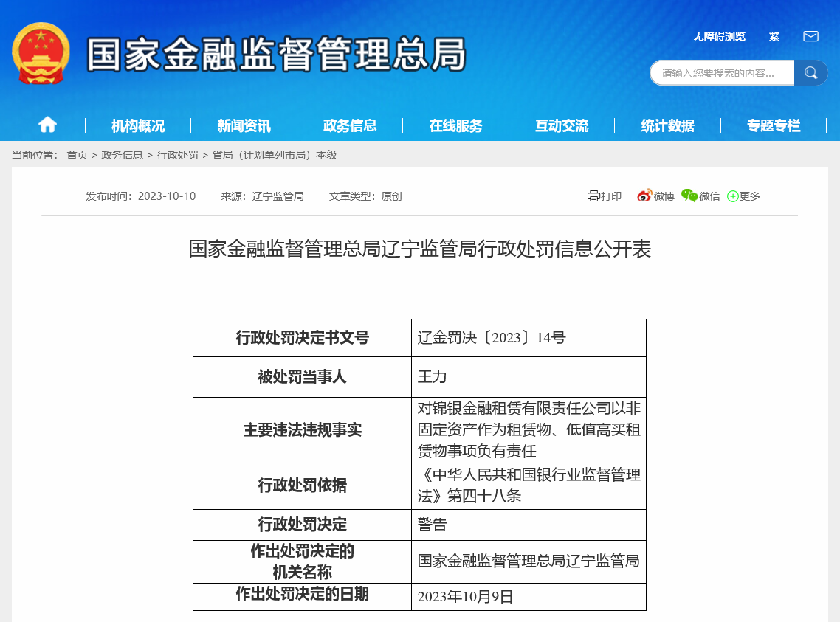Click the 行政处罚决定 row header
840x622 pixels.
pos(302,525)
